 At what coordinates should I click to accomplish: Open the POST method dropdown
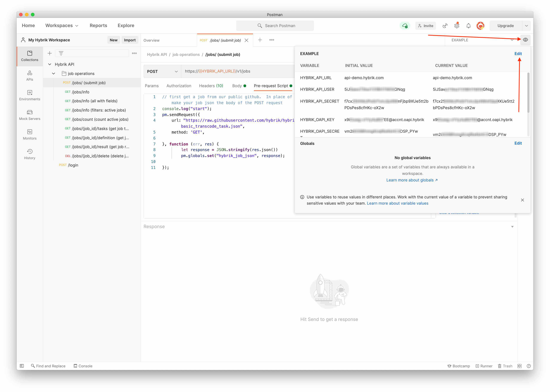[162, 71]
